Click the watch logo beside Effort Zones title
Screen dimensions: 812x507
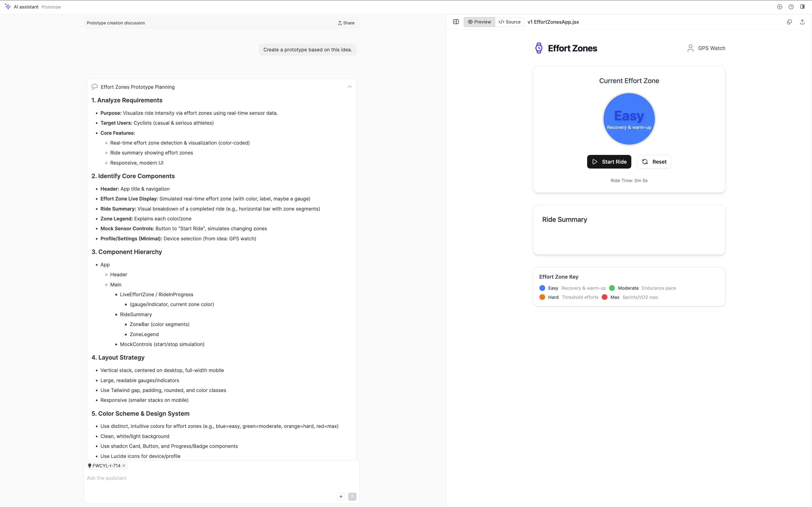pyautogui.click(x=539, y=48)
